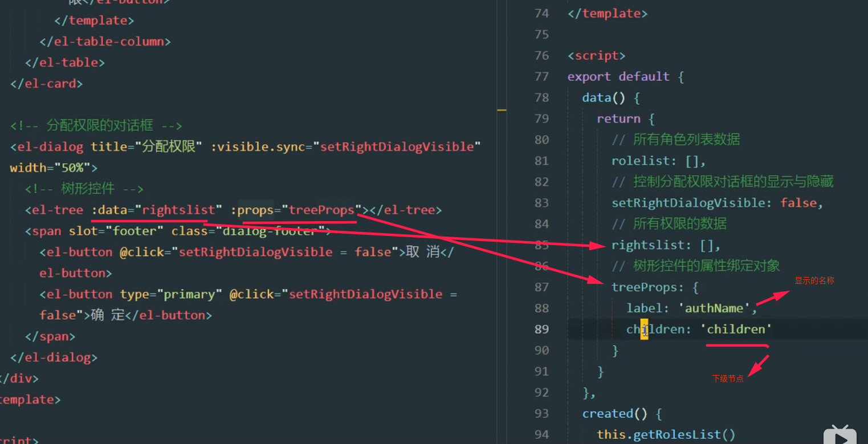
Task: Click "this.getRolesList()" on line 94
Action: point(666,435)
